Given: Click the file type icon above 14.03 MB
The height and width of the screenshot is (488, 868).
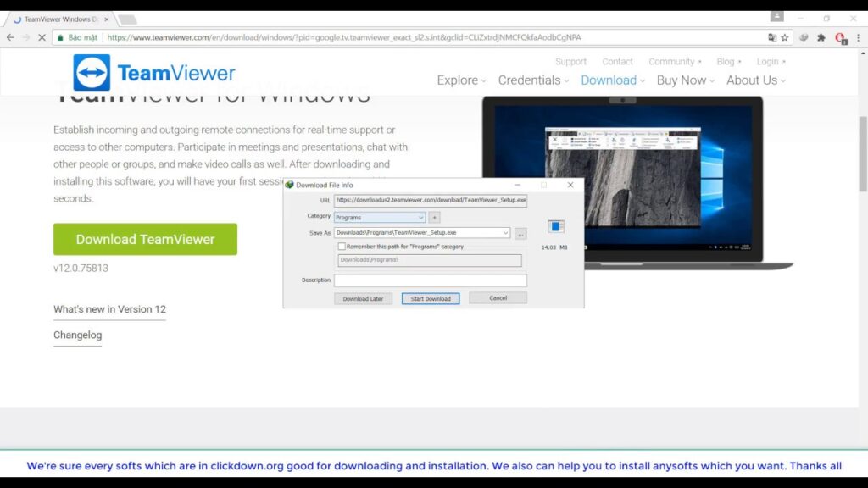Looking at the screenshot, I should pyautogui.click(x=555, y=226).
